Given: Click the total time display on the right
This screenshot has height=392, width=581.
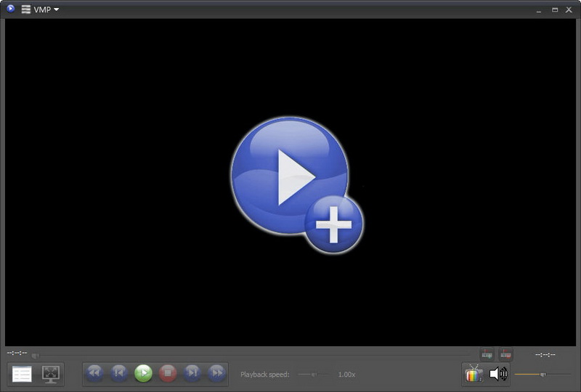Looking at the screenshot, I should pyautogui.click(x=545, y=354).
